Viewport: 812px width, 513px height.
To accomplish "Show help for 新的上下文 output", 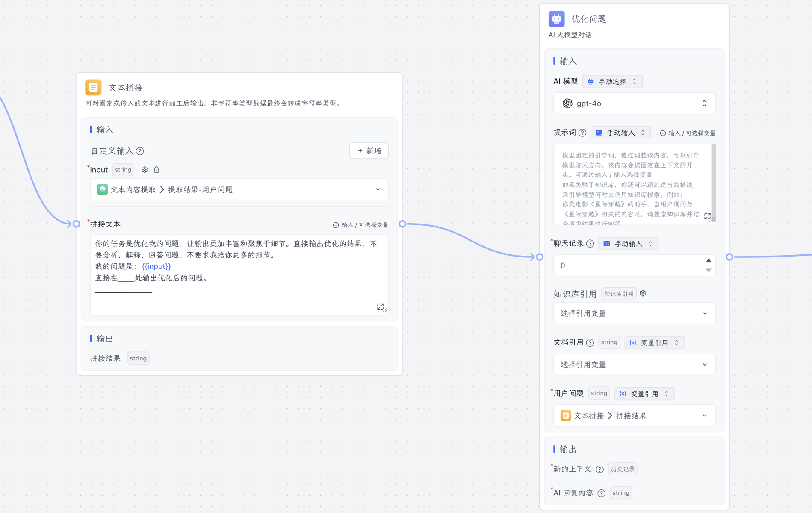I will tap(600, 469).
